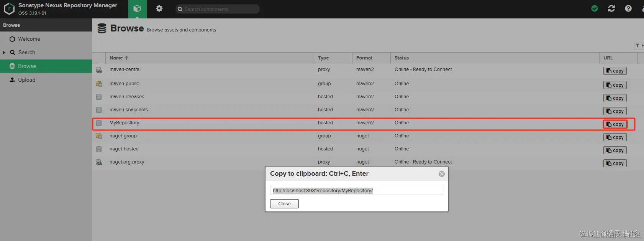Click the 'Online' status of MyRepository

pyautogui.click(x=401, y=123)
